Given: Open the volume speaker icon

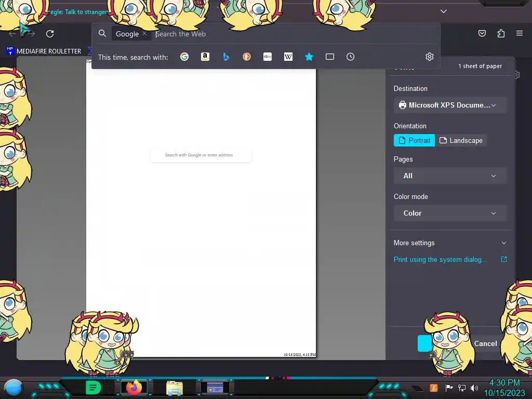Looking at the screenshot, I should pos(474,388).
